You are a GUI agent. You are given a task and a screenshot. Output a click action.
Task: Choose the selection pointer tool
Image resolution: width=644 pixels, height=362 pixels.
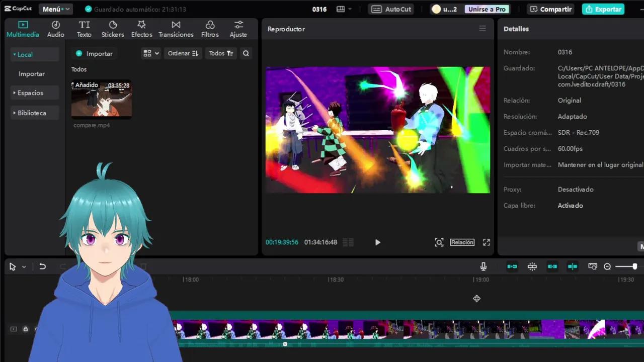(x=13, y=266)
